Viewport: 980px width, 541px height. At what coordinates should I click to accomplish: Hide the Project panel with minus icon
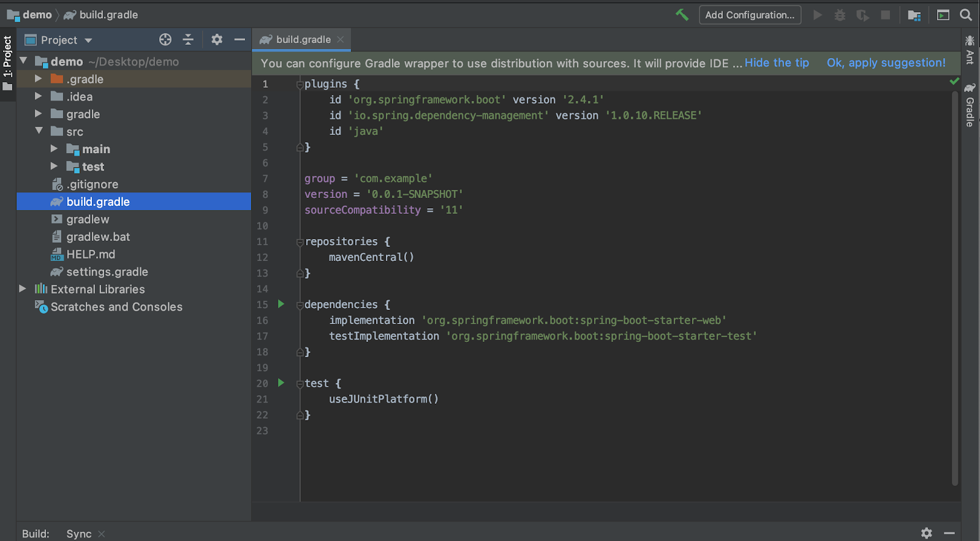coord(239,40)
